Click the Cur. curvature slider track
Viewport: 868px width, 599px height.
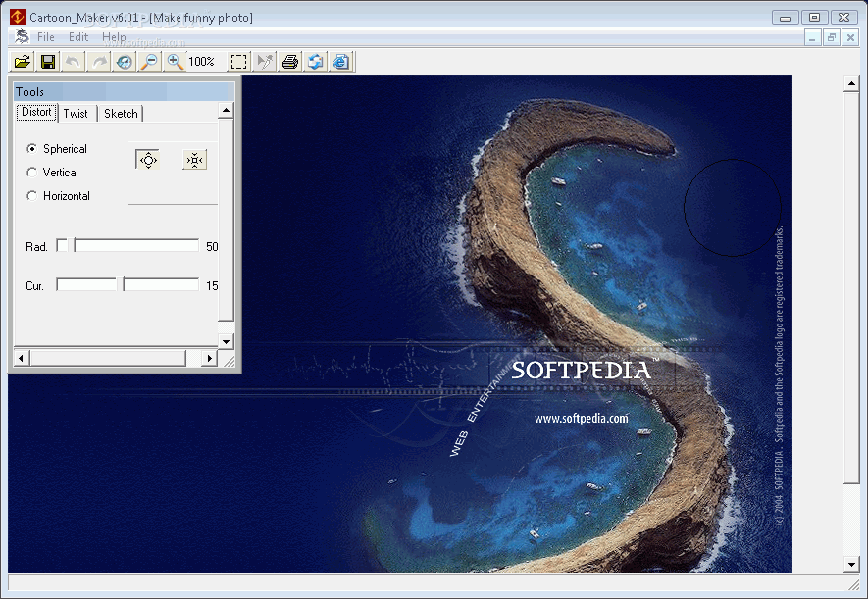(128, 285)
